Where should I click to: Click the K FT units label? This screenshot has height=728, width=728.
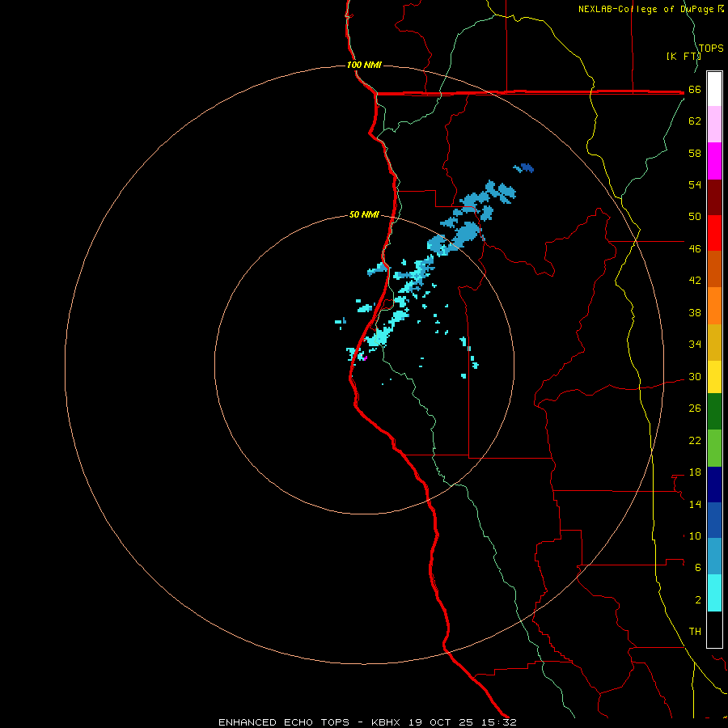tap(684, 56)
